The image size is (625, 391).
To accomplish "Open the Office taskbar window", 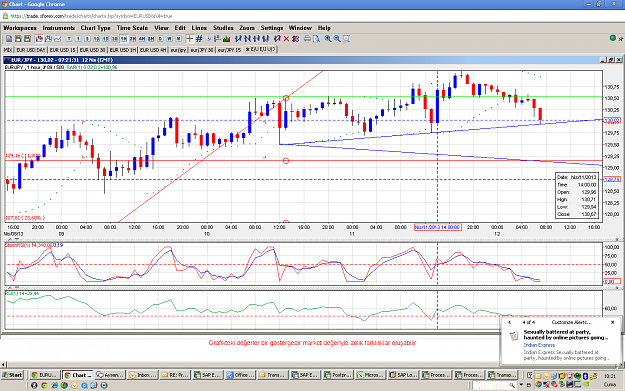I will click(x=240, y=375).
